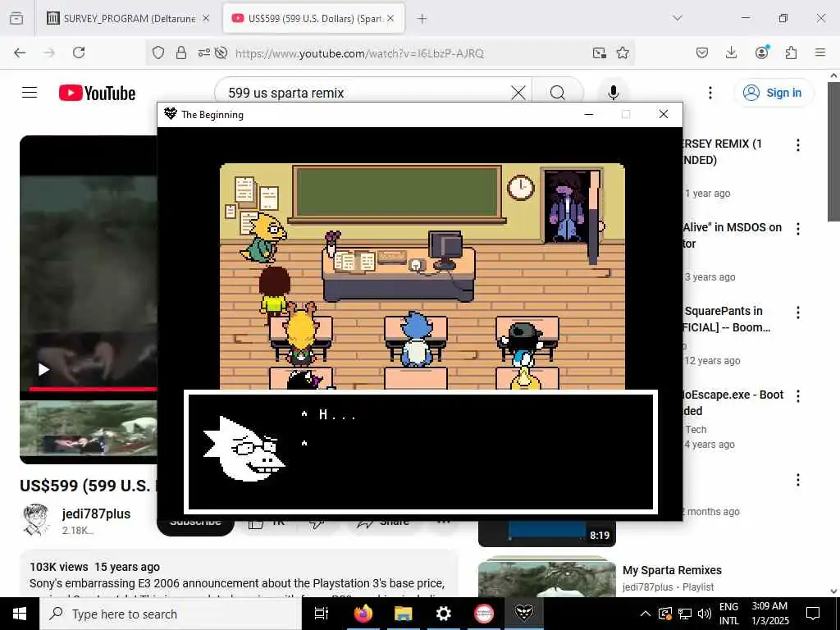Open site permissions icon in address bar
Image resolution: width=840 pixels, height=630 pixels.
point(204,52)
